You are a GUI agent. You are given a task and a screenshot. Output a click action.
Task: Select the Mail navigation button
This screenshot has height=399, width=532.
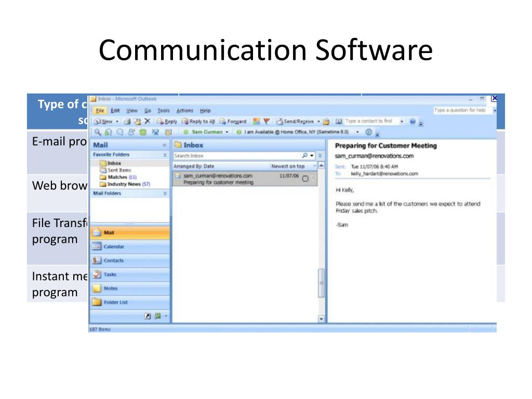[x=130, y=233]
